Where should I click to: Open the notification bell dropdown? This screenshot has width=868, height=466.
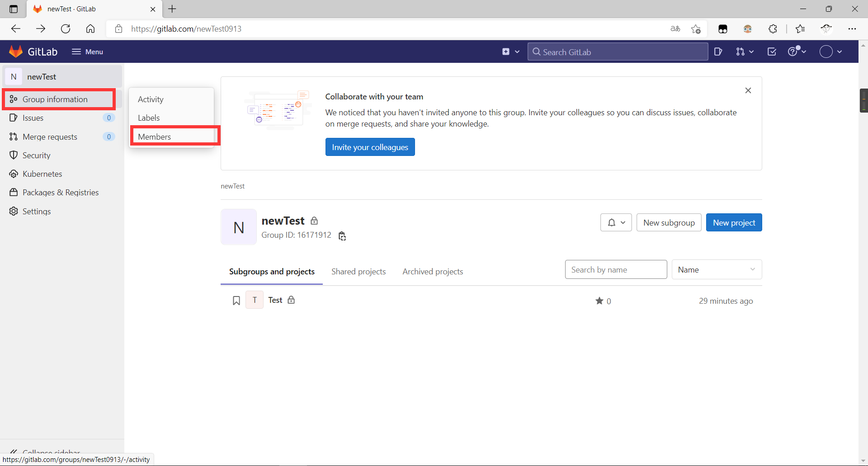tap(616, 222)
